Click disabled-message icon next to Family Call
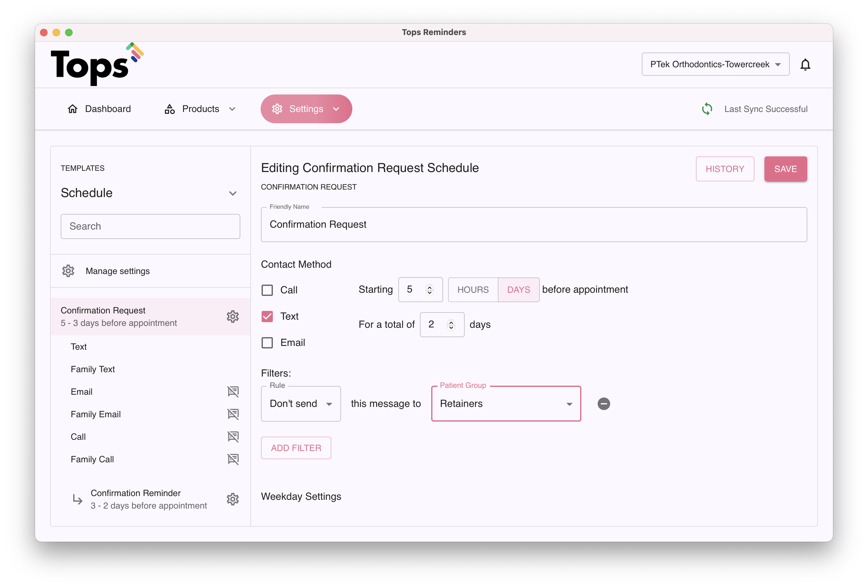 (233, 459)
